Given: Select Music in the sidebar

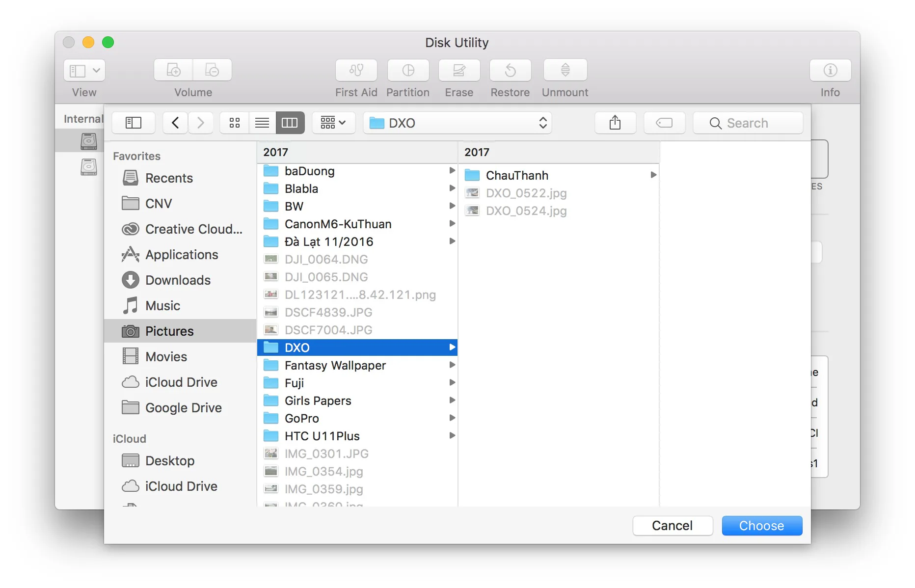Looking at the screenshot, I should tap(180, 305).
